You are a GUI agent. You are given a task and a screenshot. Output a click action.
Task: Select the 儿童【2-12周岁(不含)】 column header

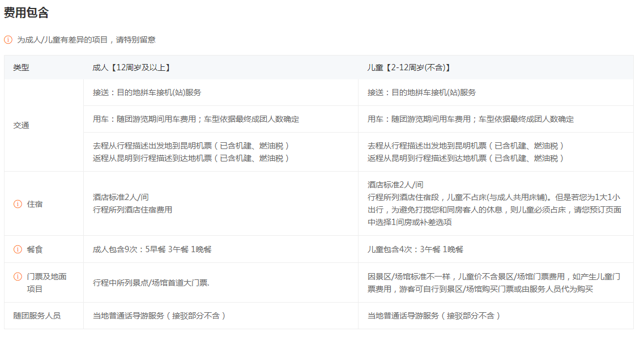[409, 67]
